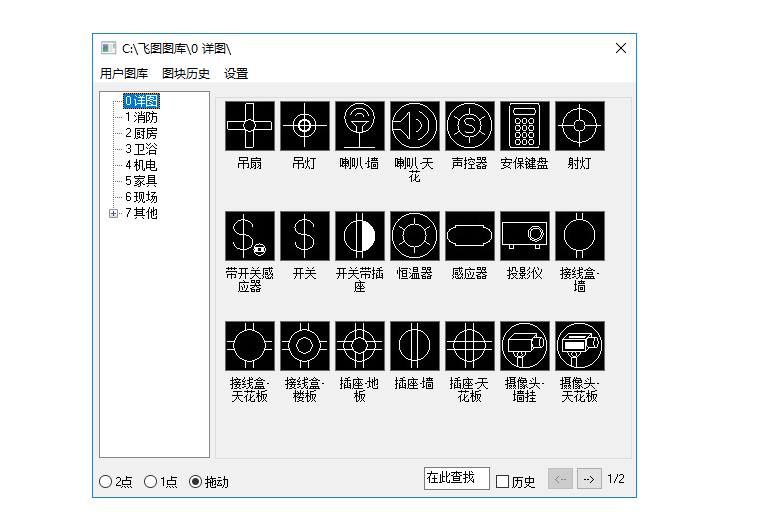Viewport: 780px width, 532px height.
Task: Pick the 接线盒-楼板 floor slab junction box icon
Action: click(x=305, y=346)
